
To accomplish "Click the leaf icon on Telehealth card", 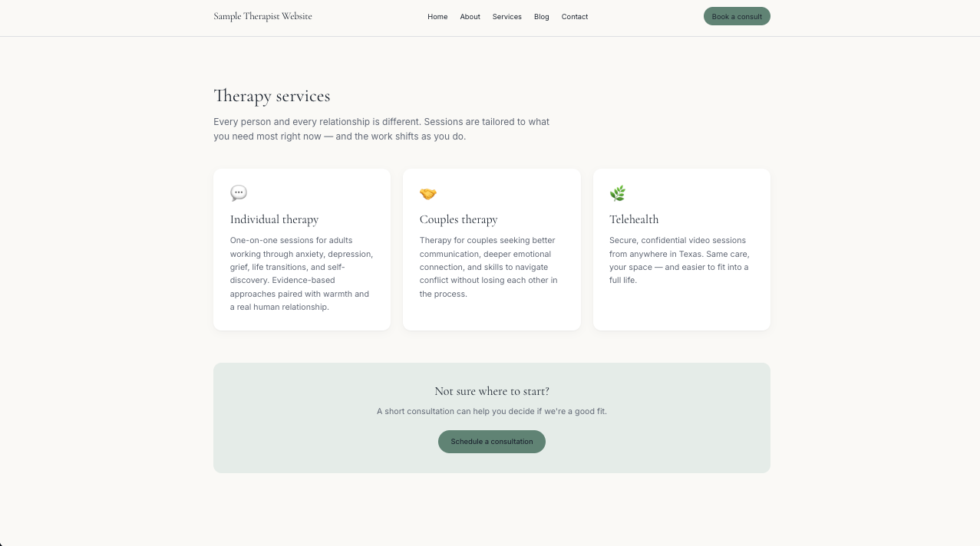I will pyautogui.click(x=618, y=193).
